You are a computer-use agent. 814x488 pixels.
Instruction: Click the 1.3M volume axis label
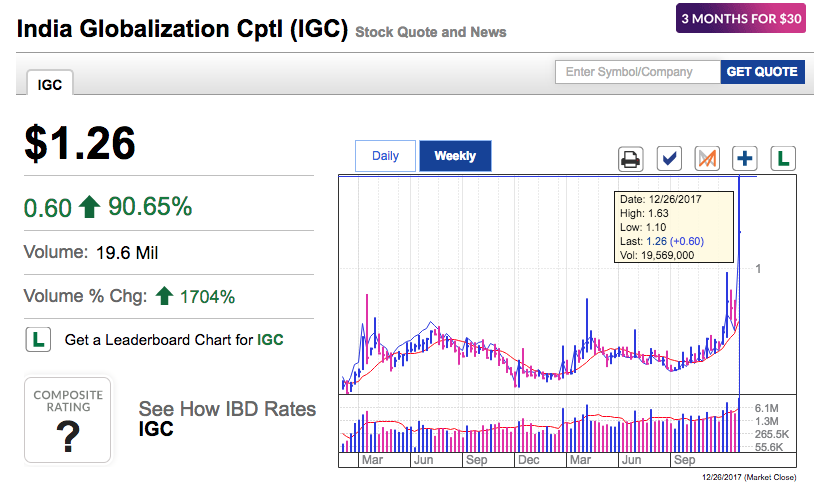click(766, 421)
